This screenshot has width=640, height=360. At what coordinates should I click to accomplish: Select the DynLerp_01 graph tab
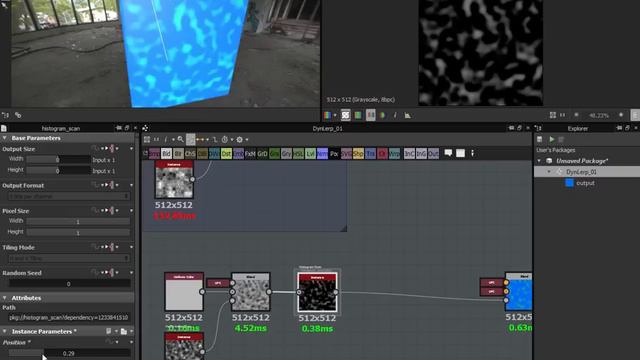click(x=327, y=128)
